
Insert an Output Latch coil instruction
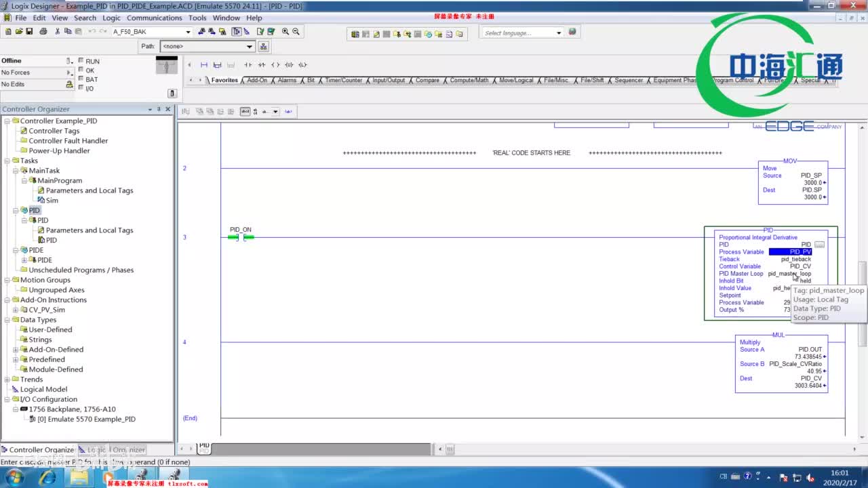[x=302, y=65]
